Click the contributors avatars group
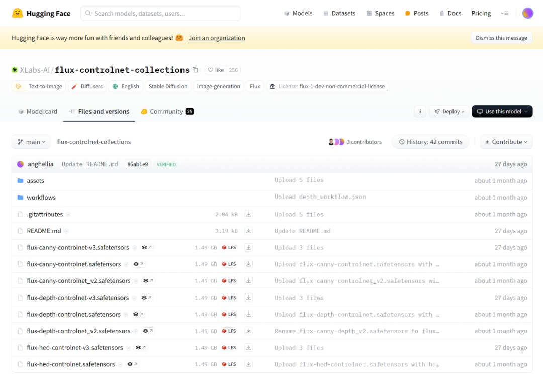 pos(336,142)
